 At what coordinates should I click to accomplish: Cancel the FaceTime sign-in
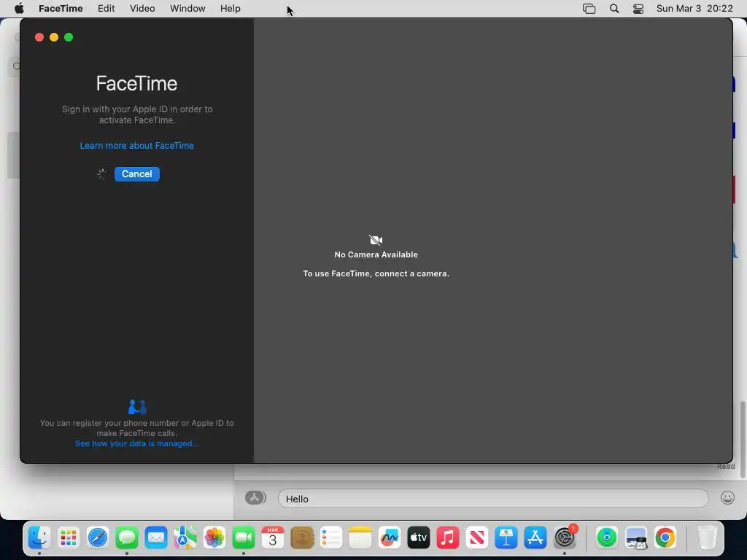[x=136, y=174]
